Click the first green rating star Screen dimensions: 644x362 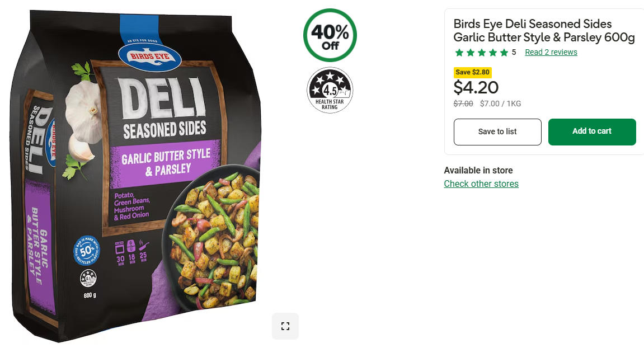tap(459, 52)
